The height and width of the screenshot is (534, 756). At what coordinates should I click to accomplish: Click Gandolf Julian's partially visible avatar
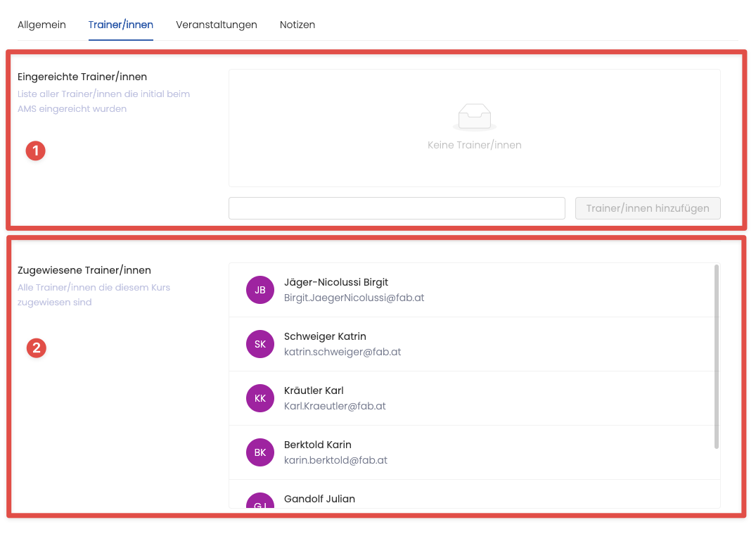pyautogui.click(x=260, y=501)
